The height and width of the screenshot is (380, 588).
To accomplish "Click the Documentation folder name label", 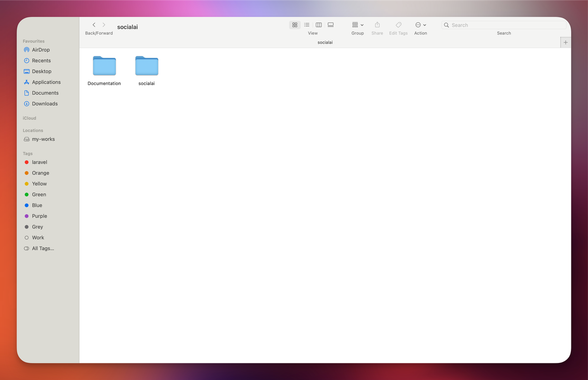I will (104, 84).
